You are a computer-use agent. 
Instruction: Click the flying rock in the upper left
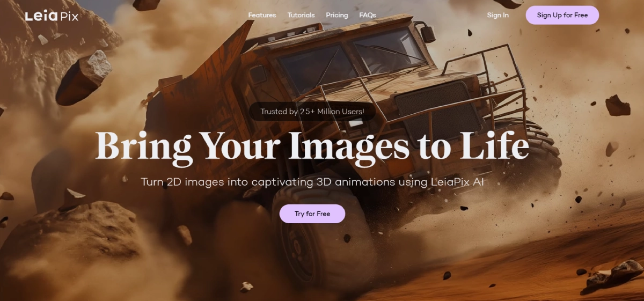point(83,78)
